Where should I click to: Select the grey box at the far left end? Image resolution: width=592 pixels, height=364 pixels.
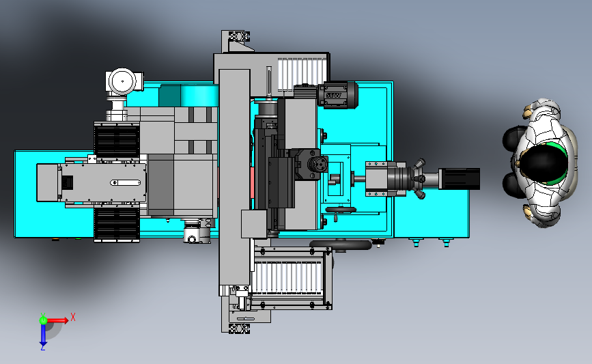point(47,183)
